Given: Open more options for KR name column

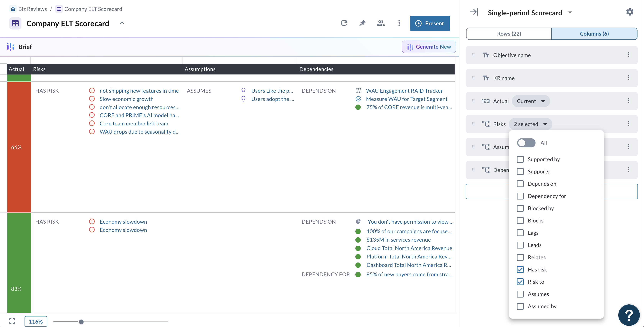Looking at the screenshot, I should point(628,78).
